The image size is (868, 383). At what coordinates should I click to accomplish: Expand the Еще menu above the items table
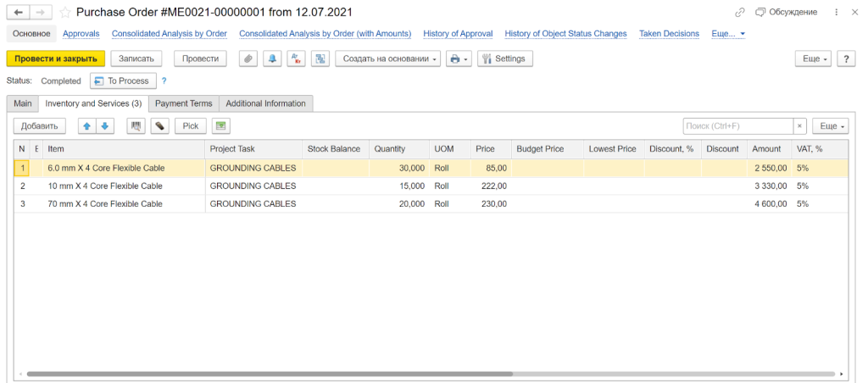point(829,126)
